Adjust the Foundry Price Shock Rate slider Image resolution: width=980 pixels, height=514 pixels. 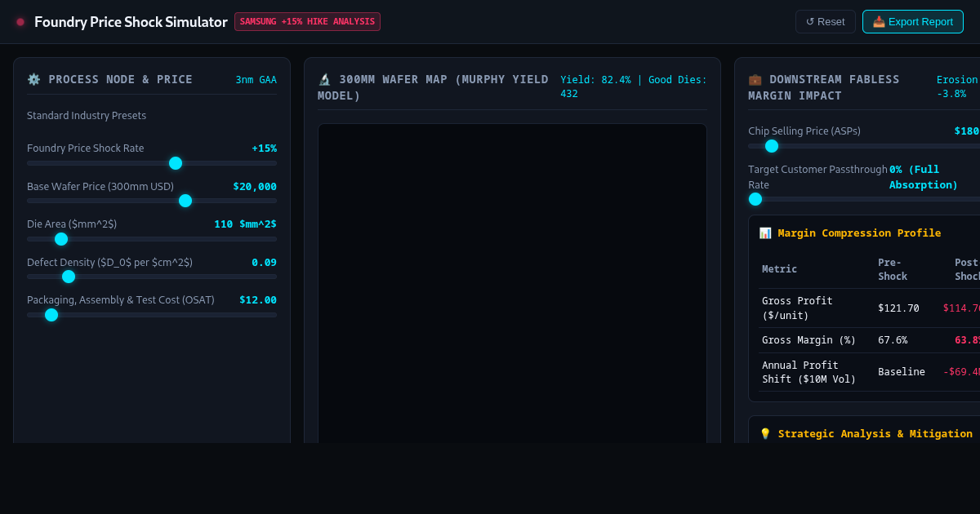click(x=152, y=163)
